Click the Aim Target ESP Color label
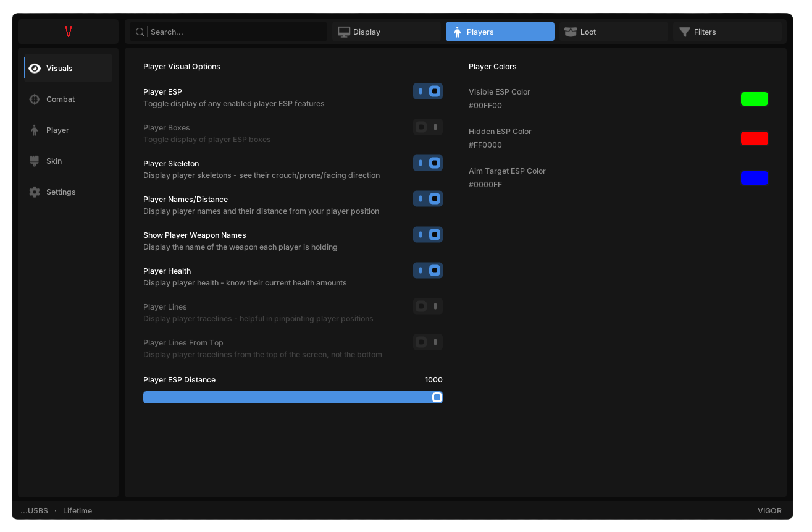The image size is (812, 532). pyautogui.click(x=507, y=171)
